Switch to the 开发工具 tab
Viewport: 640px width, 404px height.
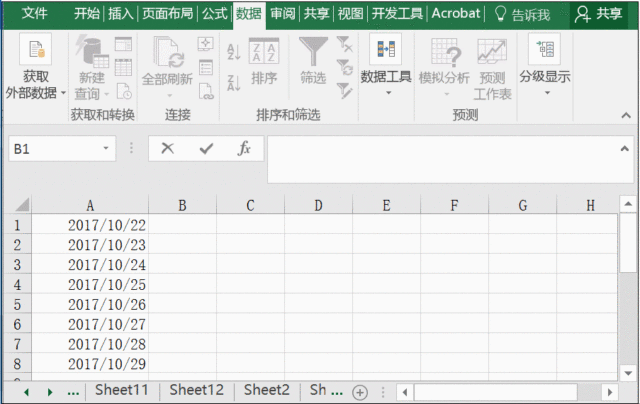[397, 14]
